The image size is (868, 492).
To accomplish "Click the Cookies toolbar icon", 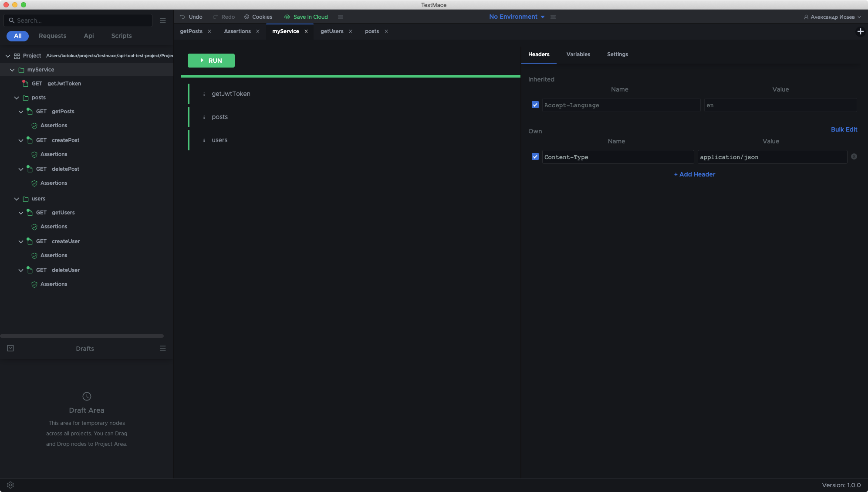I will tap(247, 17).
